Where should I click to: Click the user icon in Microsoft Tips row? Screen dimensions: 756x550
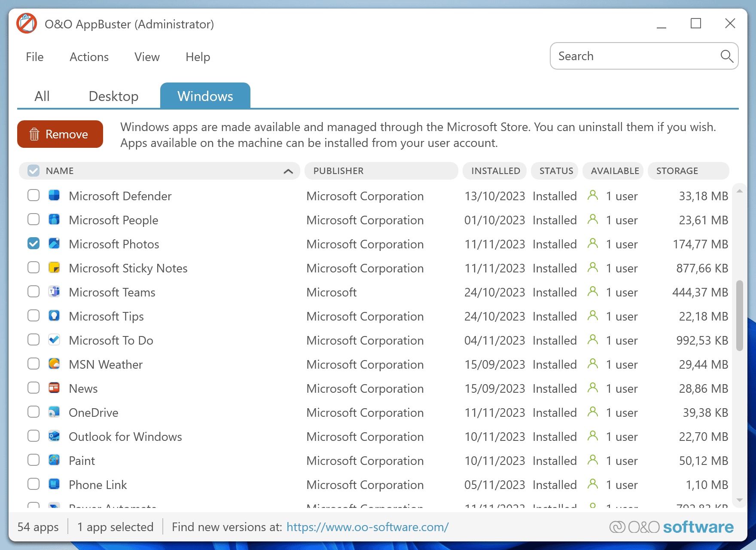(593, 316)
